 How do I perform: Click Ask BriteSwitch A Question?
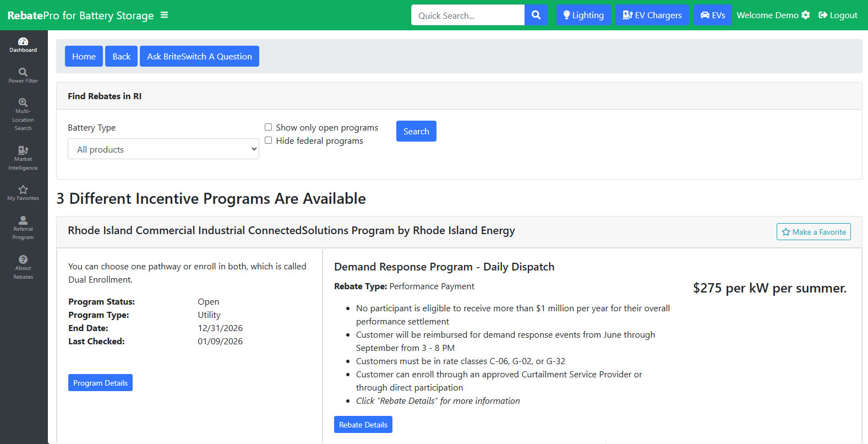[199, 56]
